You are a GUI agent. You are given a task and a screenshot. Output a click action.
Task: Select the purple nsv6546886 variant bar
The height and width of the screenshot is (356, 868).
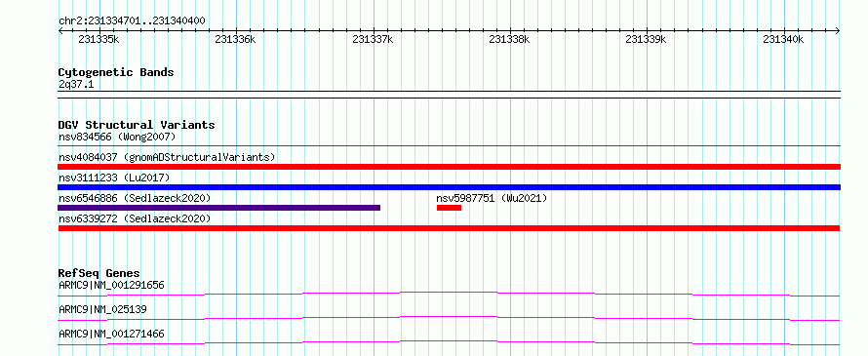(219, 208)
